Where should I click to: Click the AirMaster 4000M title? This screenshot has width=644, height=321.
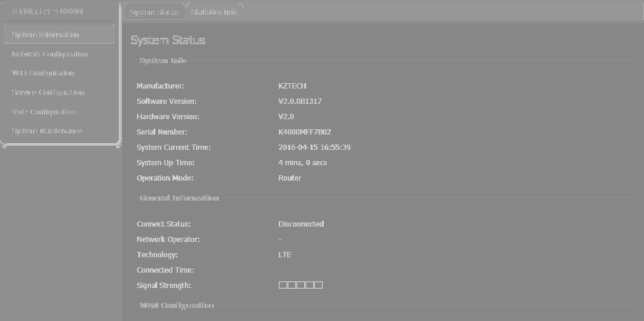(48, 11)
